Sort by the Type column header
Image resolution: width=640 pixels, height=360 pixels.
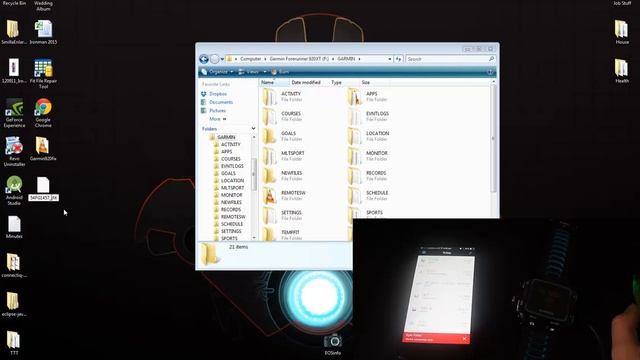344,82
